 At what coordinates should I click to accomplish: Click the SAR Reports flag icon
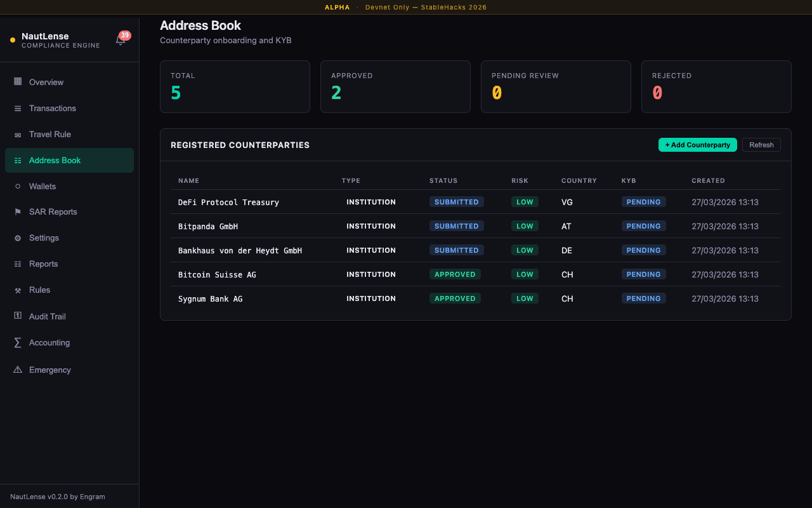(18, 212)
